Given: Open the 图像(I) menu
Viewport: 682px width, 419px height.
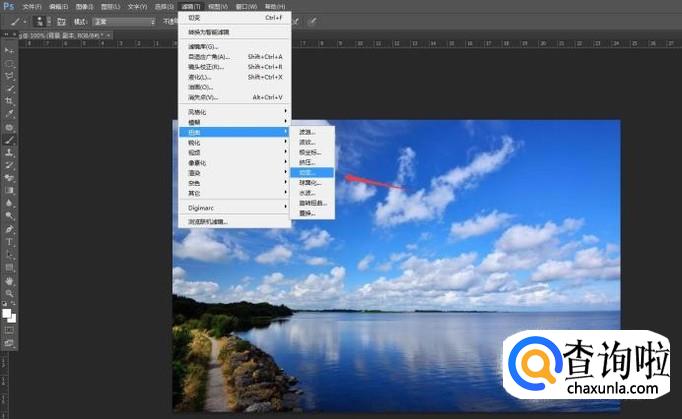Looking at the screenshot, I should 84,7.
